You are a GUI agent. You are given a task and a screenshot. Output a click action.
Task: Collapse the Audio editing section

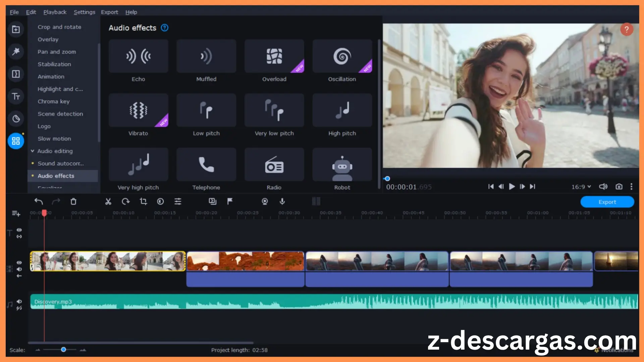33,151
